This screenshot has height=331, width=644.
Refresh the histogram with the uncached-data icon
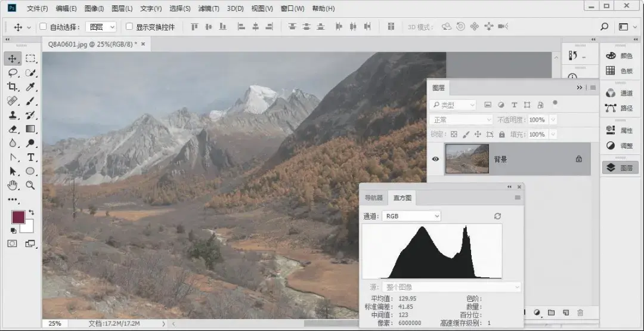coord(497,216)
